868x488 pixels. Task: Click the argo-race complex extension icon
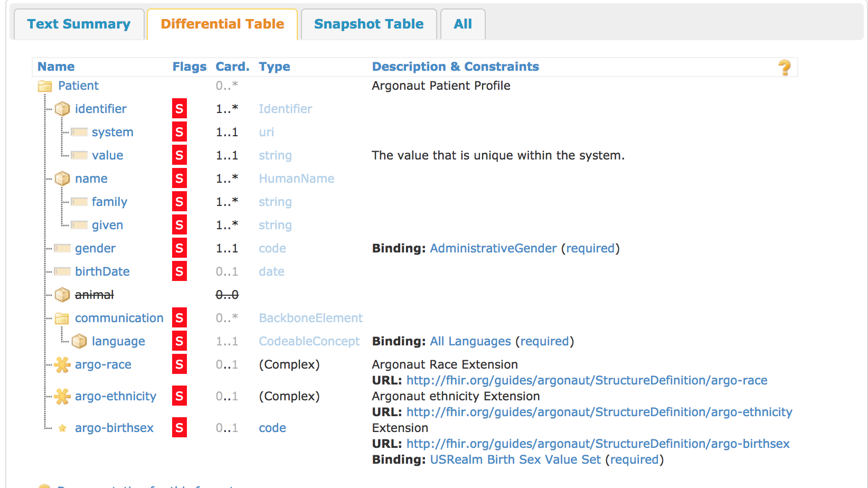point(62,364)
